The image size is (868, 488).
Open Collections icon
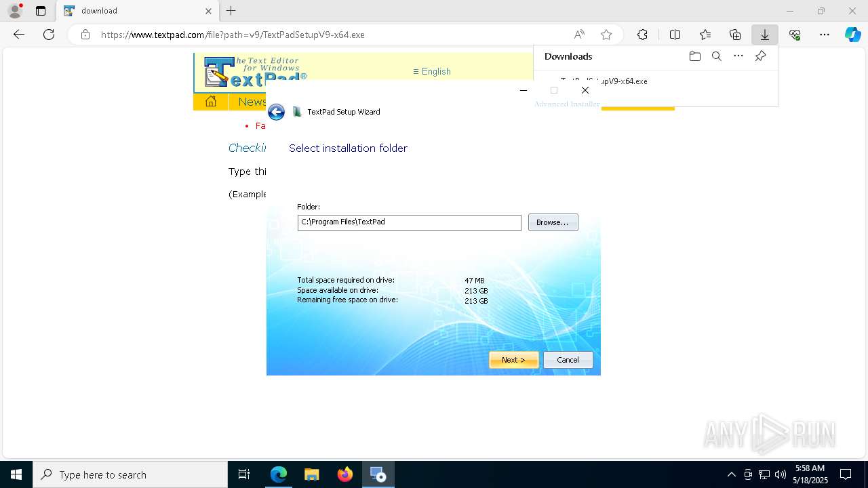tap(735, 35)
